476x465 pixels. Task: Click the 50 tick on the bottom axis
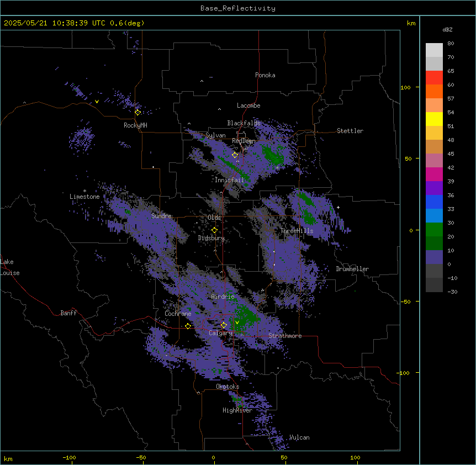click(284, 458)
